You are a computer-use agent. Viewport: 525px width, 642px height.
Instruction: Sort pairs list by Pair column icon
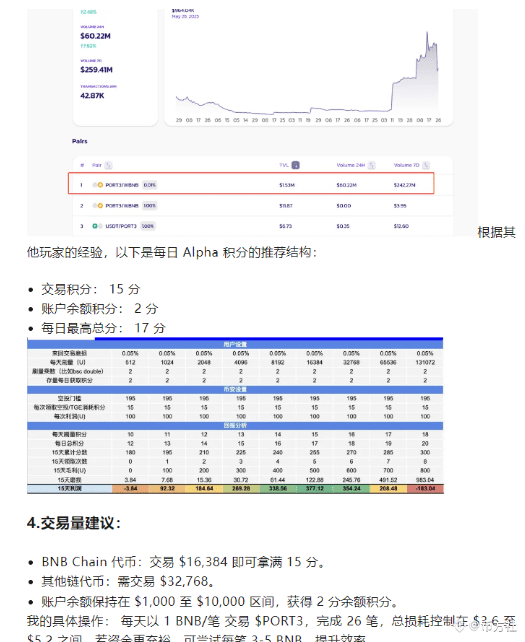click(x=108, y=165)
